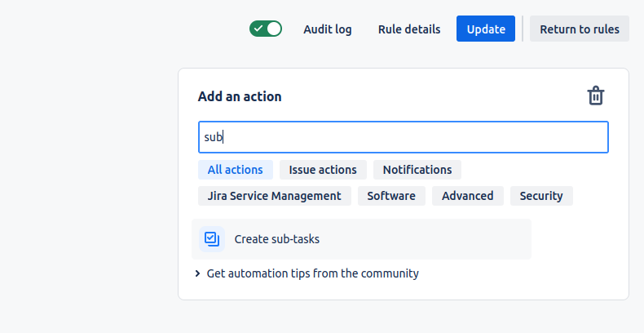Filter by Notifications actions
Screen dimensions: 644x333
click(x=417, y=170)
